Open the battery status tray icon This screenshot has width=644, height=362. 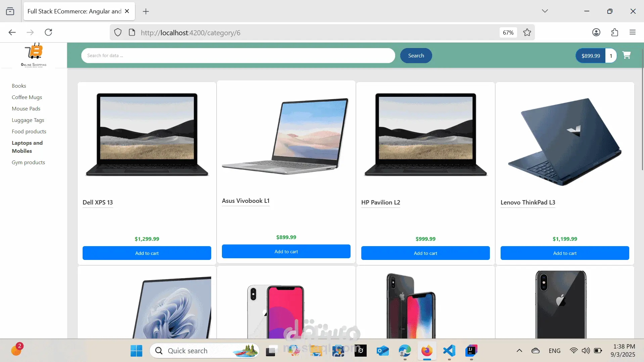coord(598,351)
